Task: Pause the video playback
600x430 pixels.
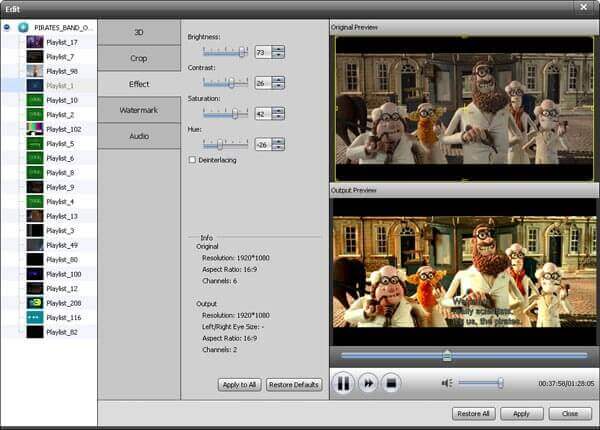Action: click(343, 383)
